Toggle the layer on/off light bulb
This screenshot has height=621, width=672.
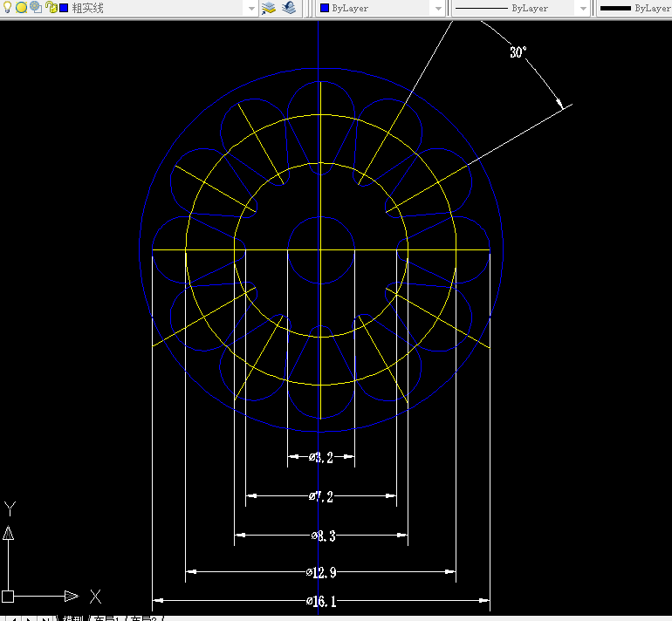[7, 7]
